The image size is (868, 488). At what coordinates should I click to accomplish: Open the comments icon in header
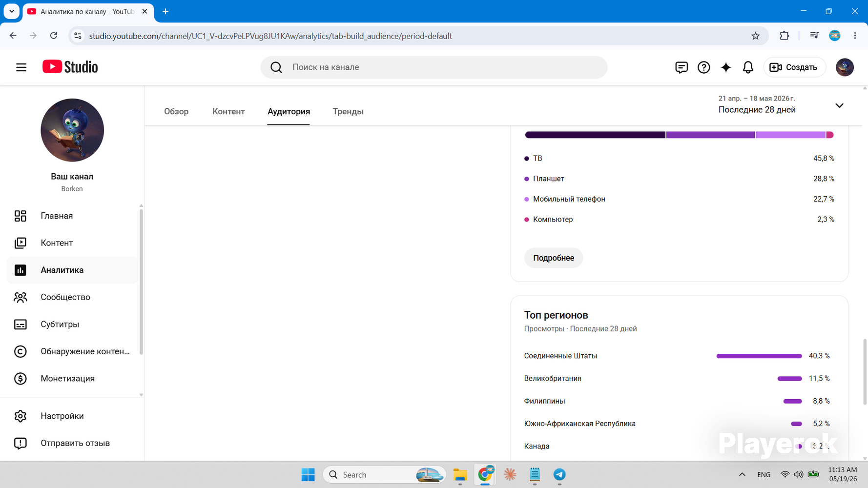pos(681,67)
